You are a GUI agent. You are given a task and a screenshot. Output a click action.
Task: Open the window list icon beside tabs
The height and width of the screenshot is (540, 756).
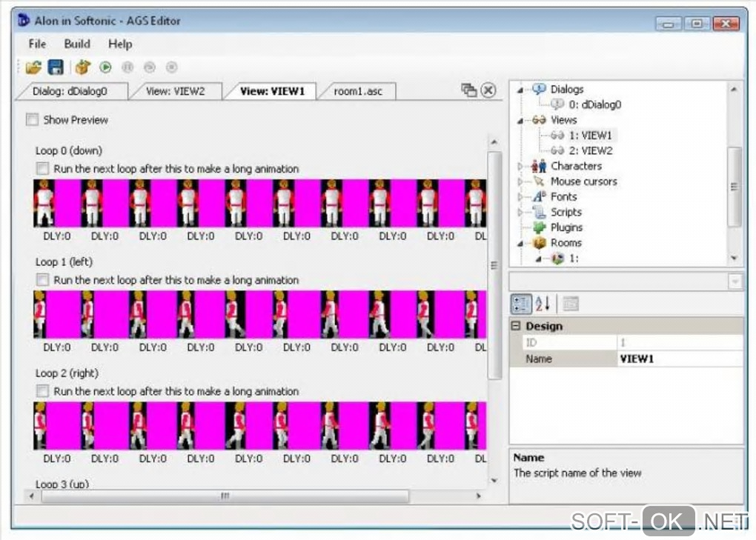pos(468,90)
